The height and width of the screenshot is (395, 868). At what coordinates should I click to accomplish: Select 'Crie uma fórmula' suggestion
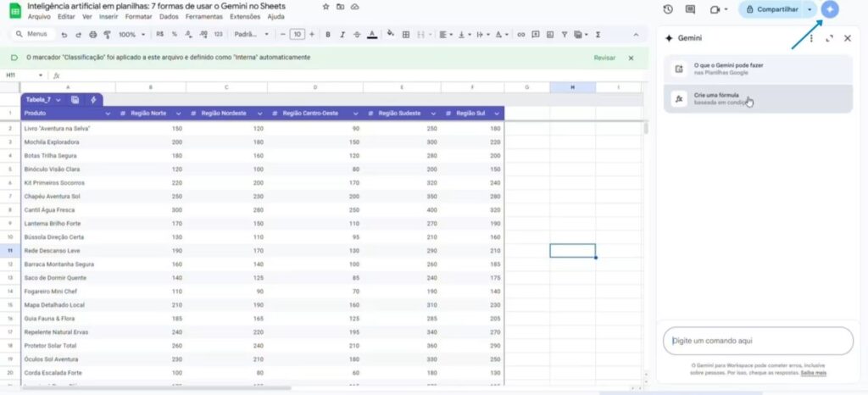[x=758, y=98]
